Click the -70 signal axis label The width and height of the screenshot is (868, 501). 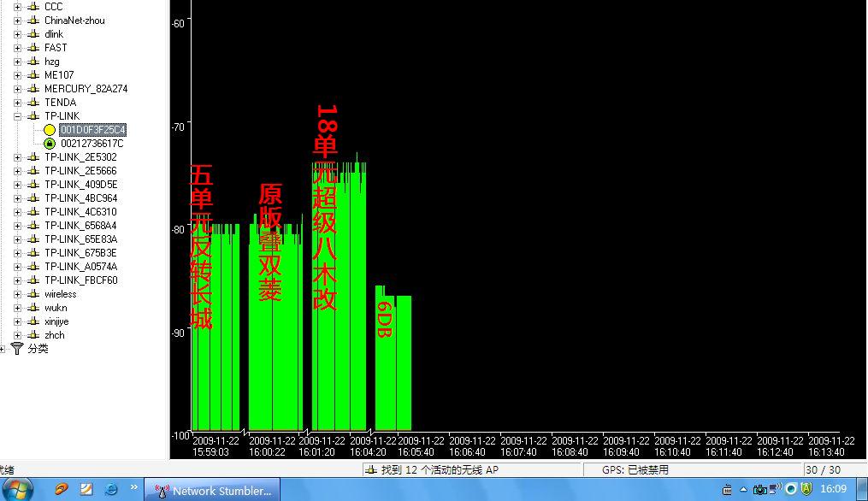coord(178,127)
